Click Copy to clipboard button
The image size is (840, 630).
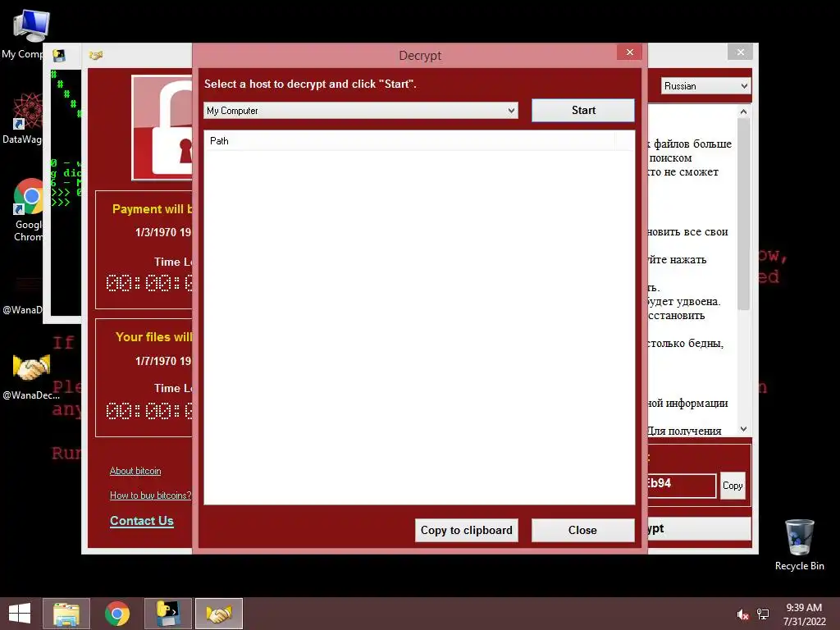pyautogui.click(x=466, y=531)
